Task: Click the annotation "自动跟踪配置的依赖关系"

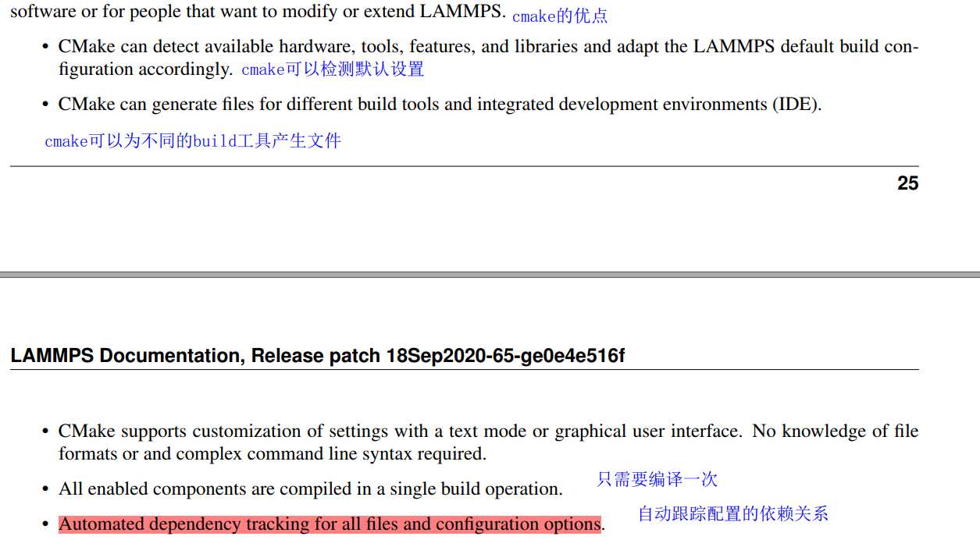Action: 734,514
